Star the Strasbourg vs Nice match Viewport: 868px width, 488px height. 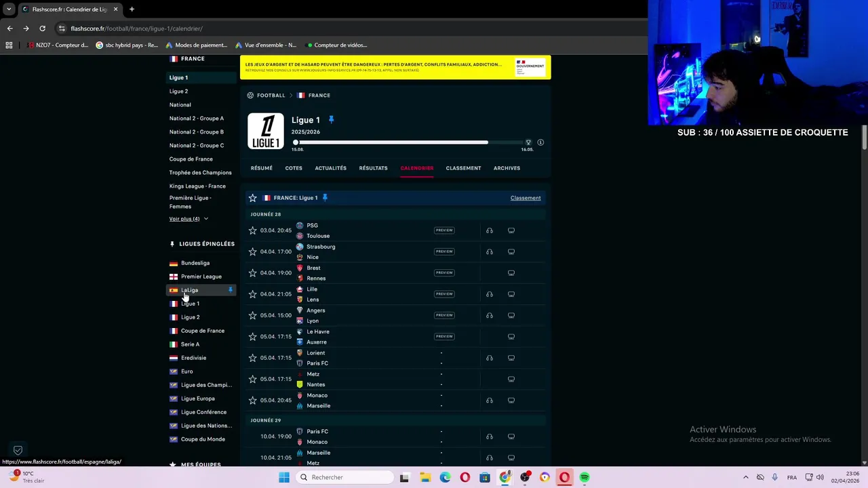(253, 251)
